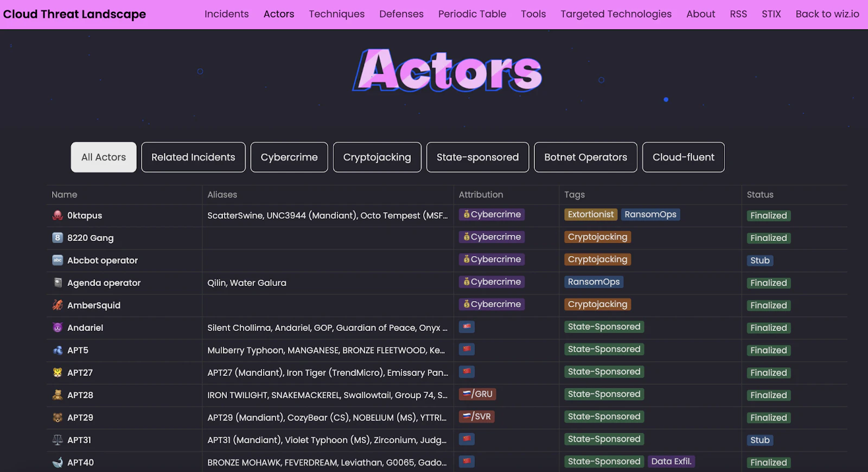This screenshot has width=868, height=472.
Task: Switch to the Cloud-fluent tab
Action: [684, 157]
